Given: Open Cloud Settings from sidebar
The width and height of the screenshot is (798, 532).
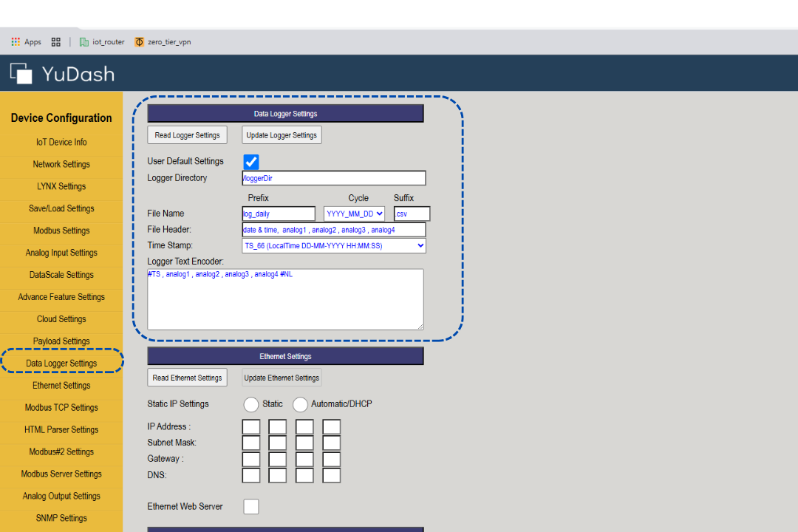Looking at the screenshot, I should 61,319.
